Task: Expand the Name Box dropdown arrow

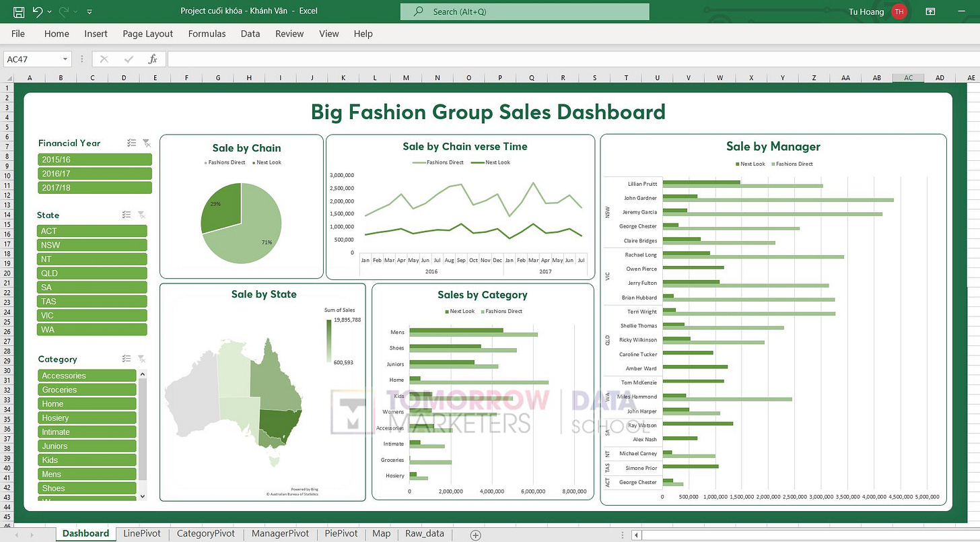Action: [x=65, y=59]
